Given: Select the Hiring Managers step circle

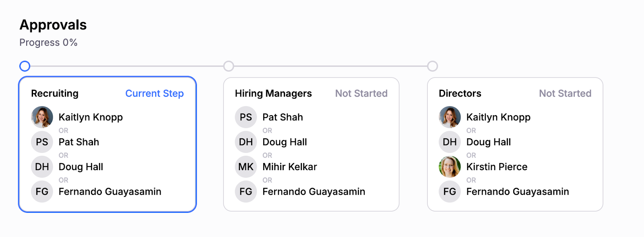Looking at the screenshot, I should 229,66.
